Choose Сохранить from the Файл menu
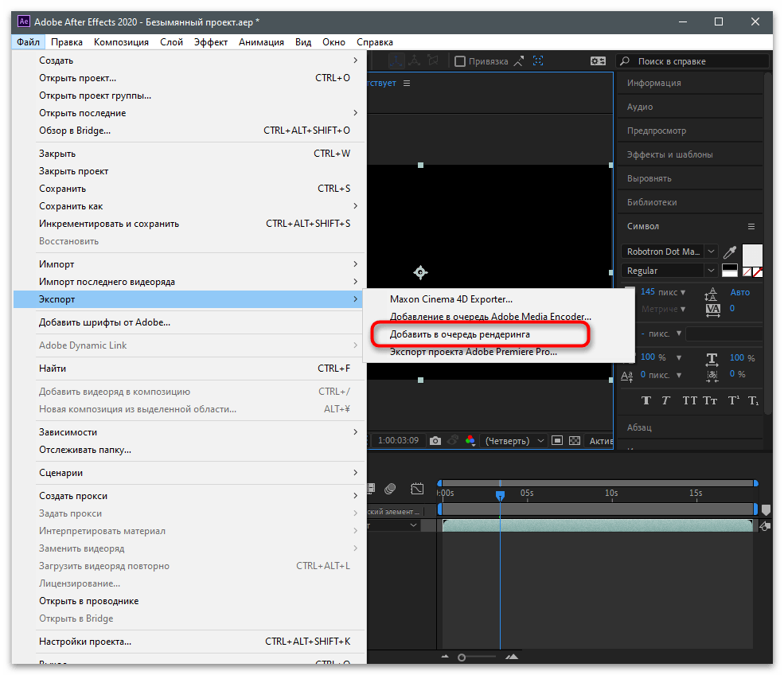The height and width of the screenshot is (675, 784). (62, 189)
